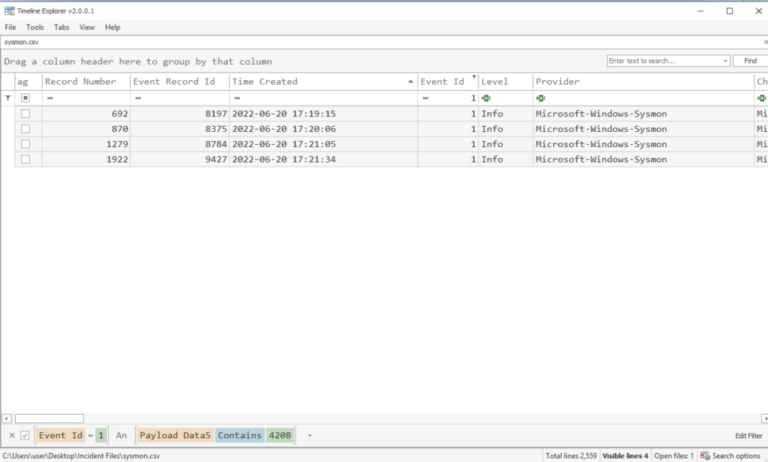
Task: Tick the checkbox for record 692
Action: pyautogui.click(x=25, y=114)
